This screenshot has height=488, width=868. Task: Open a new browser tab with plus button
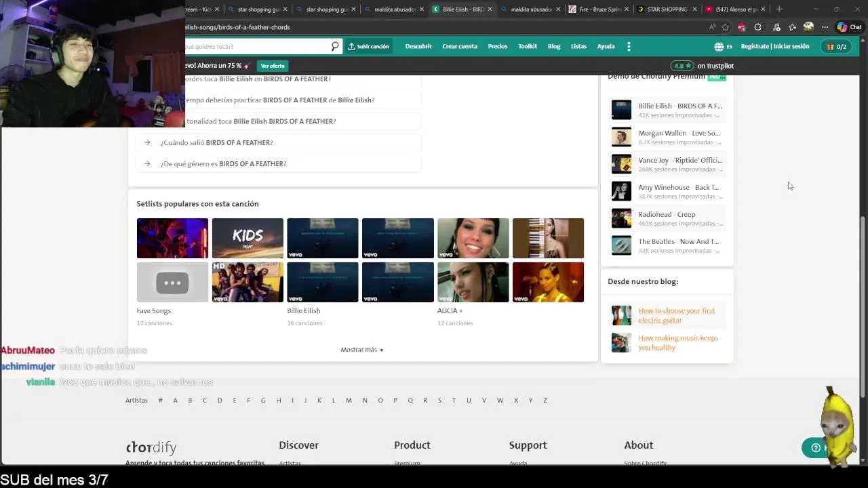779,9
